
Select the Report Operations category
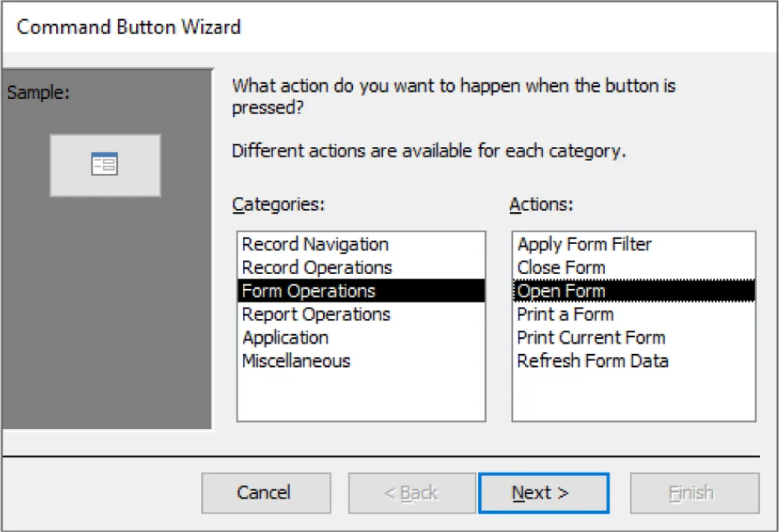coord(315,314)
